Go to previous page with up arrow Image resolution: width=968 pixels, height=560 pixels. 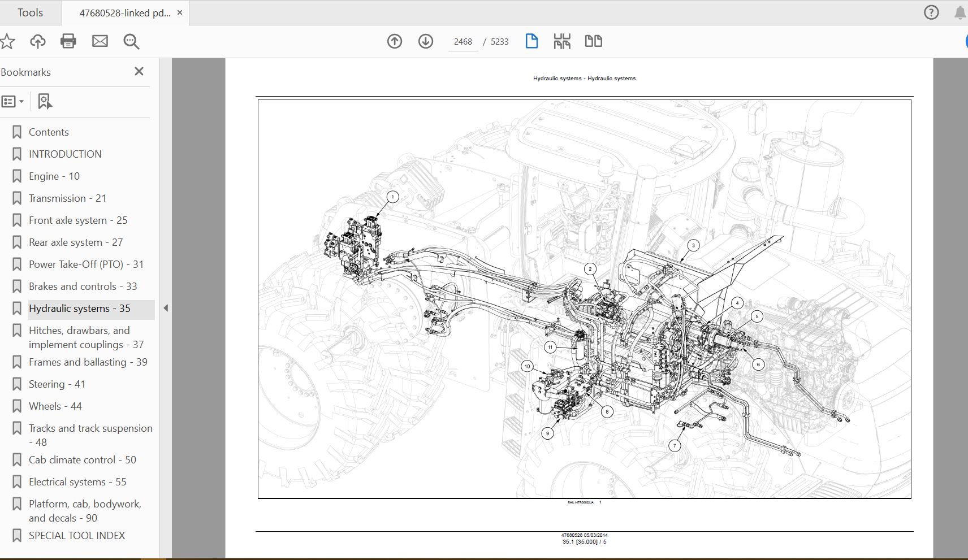coord(395,41)
